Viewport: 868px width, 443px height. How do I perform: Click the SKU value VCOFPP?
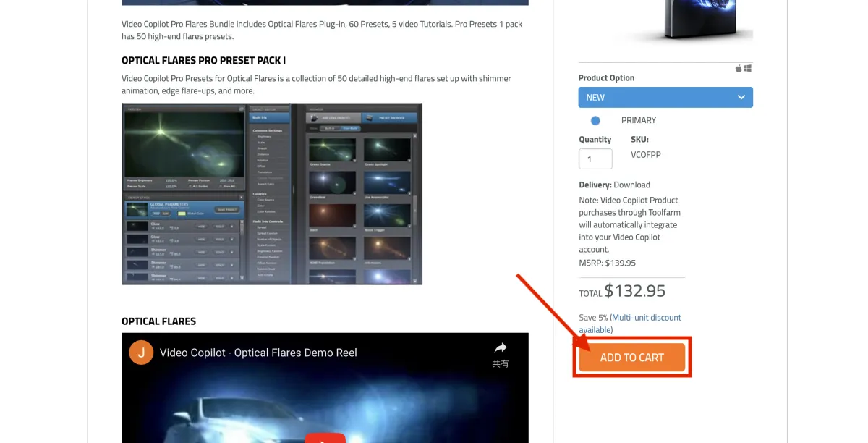[x=646, y=154]
